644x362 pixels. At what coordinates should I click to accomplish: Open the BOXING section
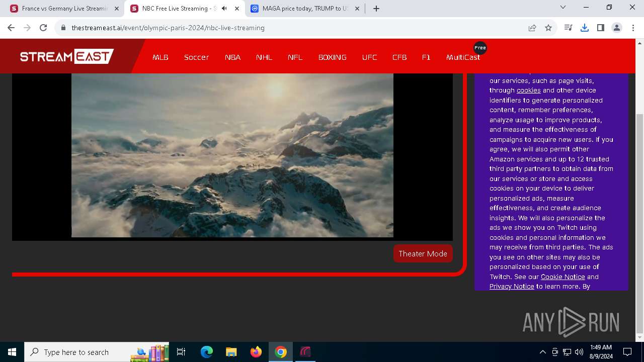coord(333,57)
